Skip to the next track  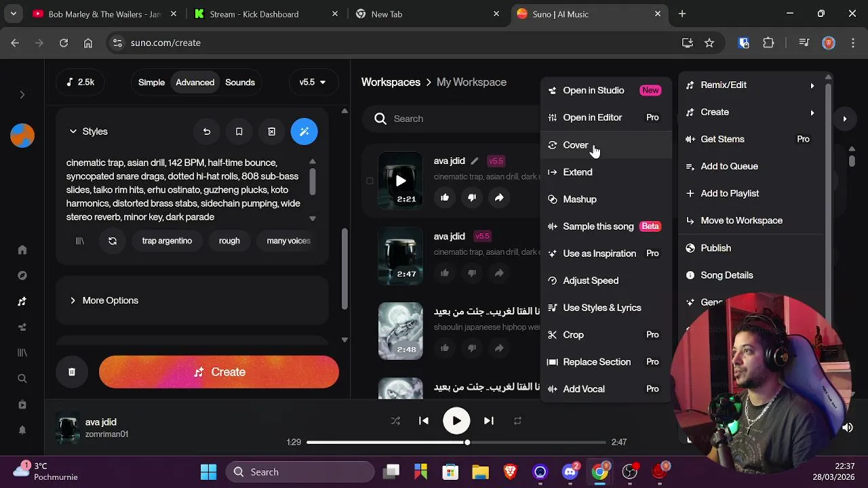(489, 421)
